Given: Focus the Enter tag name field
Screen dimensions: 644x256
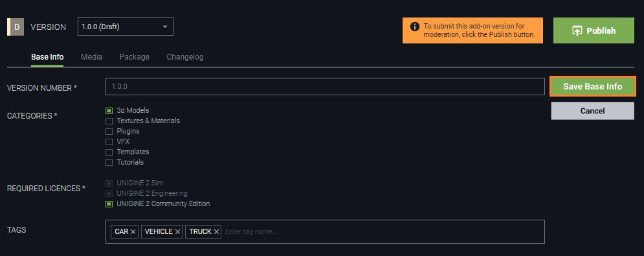Looking at the screenshot, I should tap(382, 232).
